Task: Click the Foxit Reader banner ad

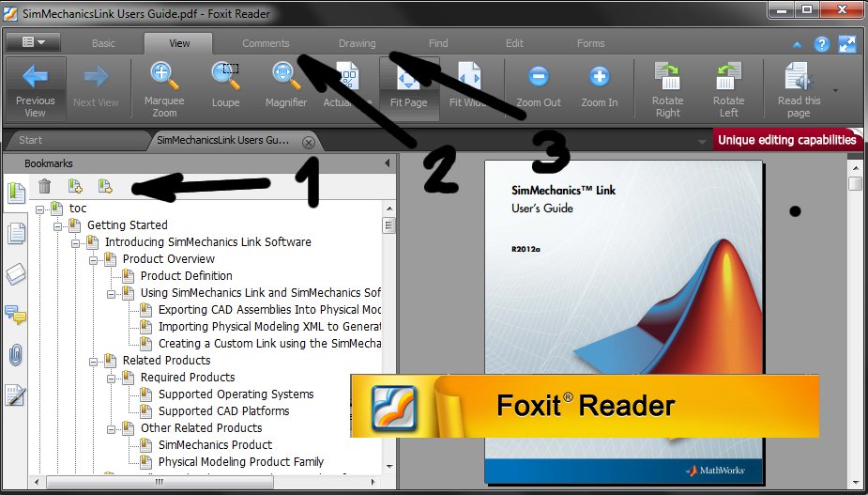Action: tap(585, 406)
